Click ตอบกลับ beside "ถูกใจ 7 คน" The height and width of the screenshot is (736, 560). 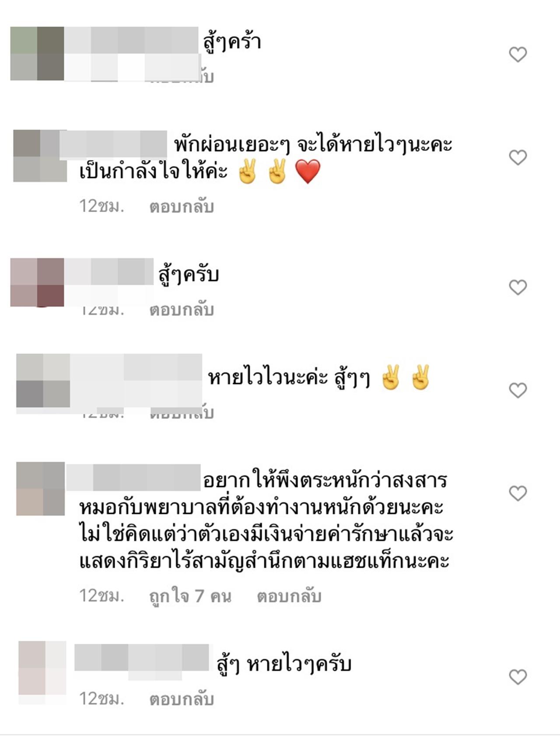[289, 596]
